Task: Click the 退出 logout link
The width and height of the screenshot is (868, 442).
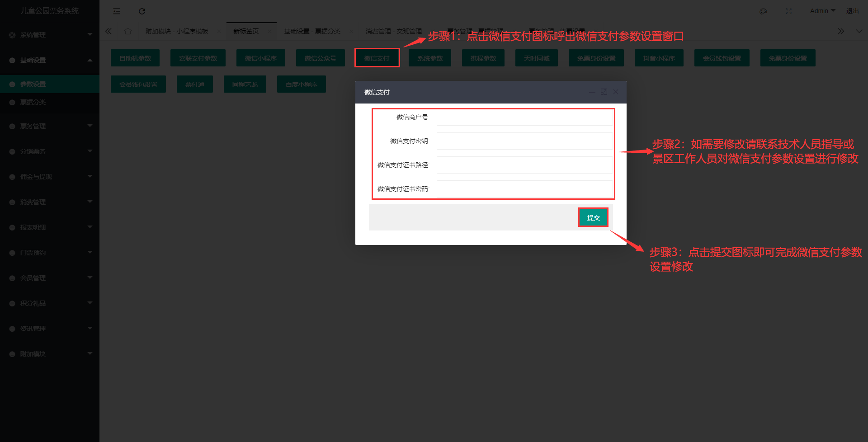Action: [853, 11]
